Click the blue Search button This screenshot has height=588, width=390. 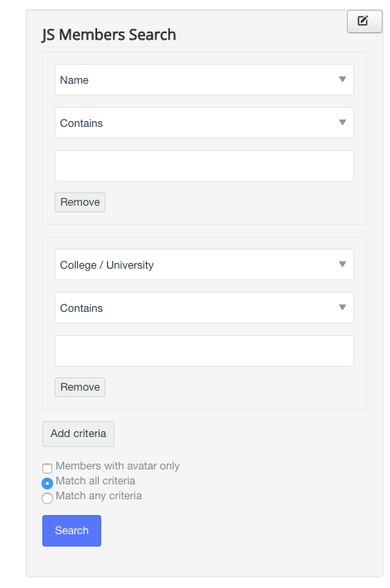(71, 531)
